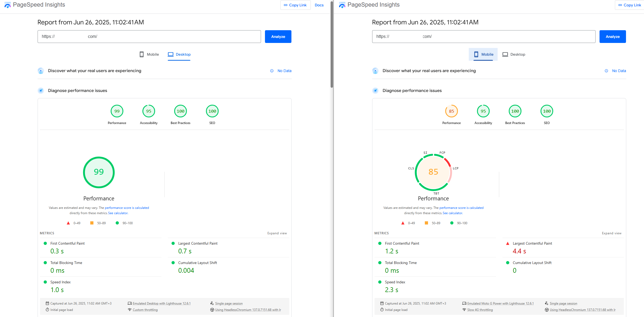Switch to Desktop tab in right window

[x=514, y=54]
